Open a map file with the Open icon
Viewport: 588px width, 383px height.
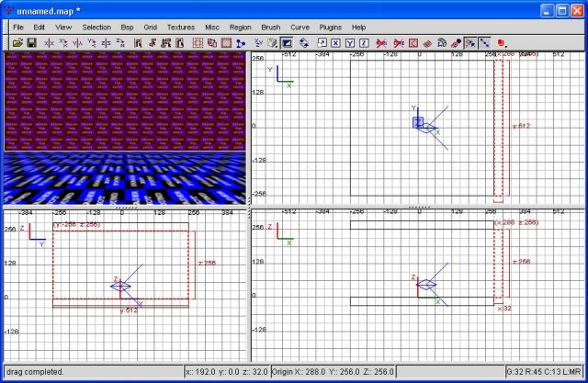coord(17,43)
